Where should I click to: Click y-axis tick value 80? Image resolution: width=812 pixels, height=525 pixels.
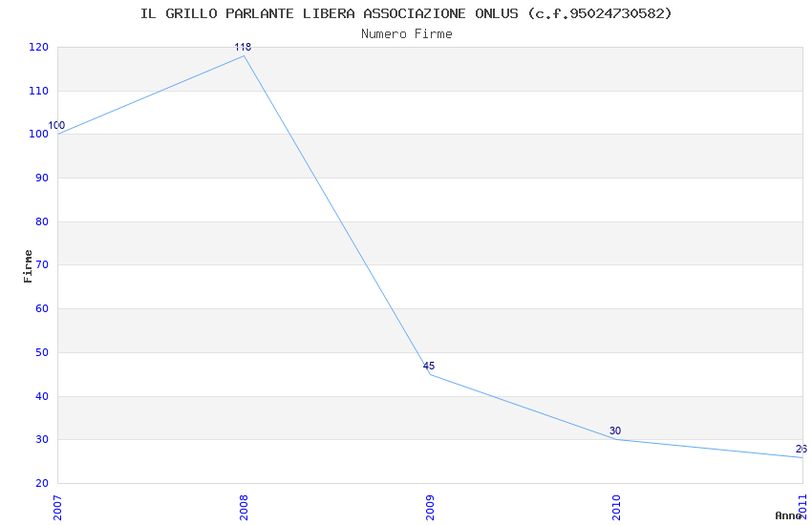pyautogui.click(x=42, y=221)
